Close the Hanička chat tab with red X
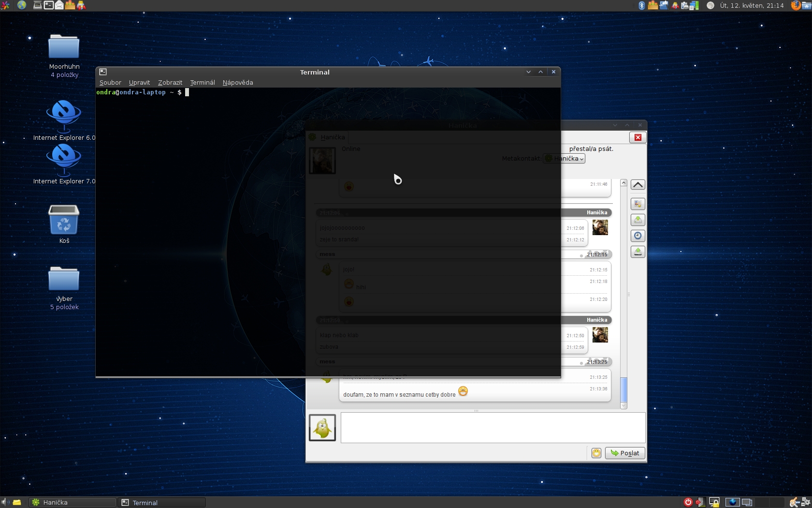The height and width of the screenshot is (508, 812). pos(638,137)
